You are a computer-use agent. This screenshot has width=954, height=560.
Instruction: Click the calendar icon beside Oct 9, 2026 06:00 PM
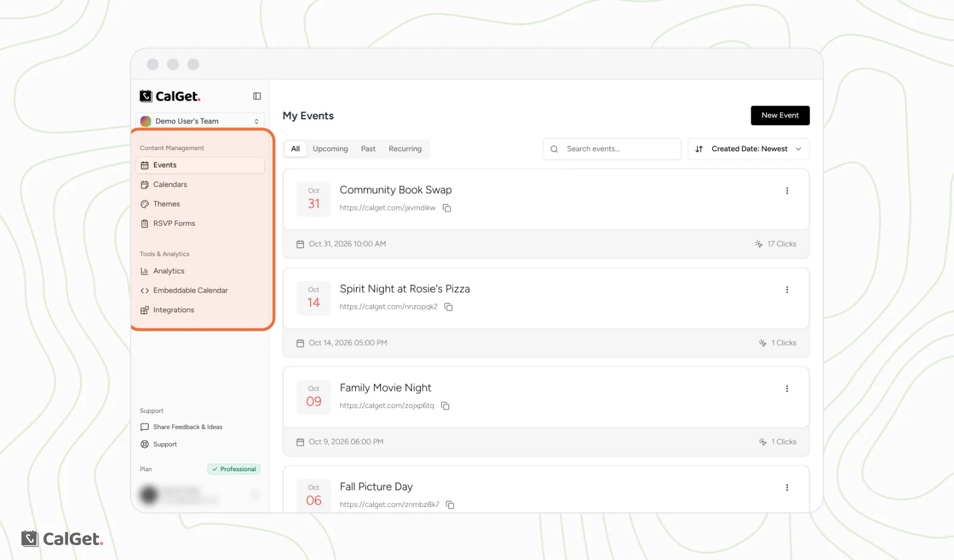(301, 442)
